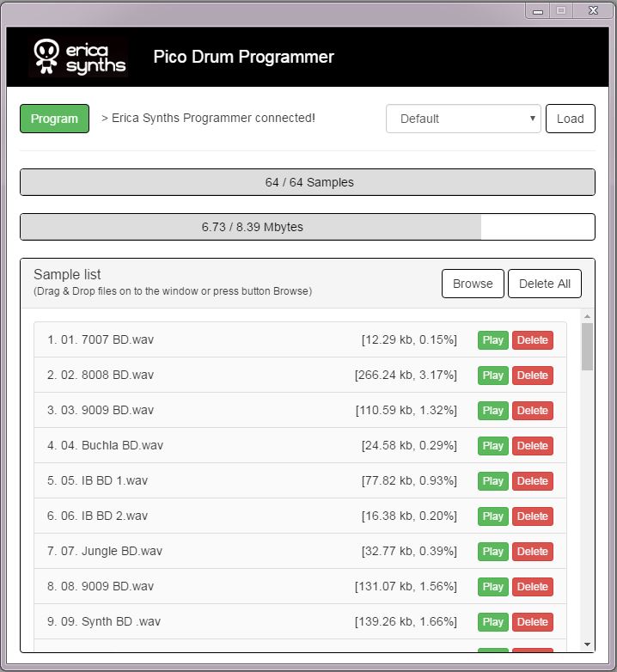Screen dimensions: 617x672
Task: Click the sample list scrollbar up arrow
Action: [x=588, y=316]
